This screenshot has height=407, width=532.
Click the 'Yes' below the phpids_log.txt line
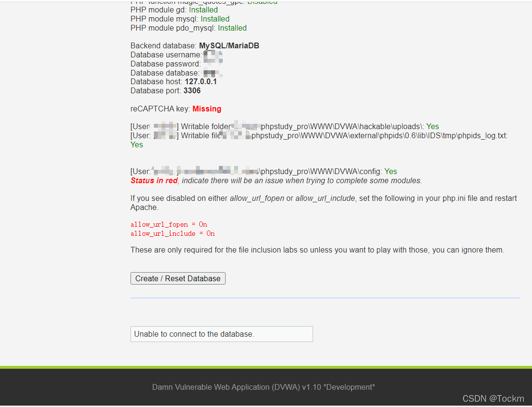pyautogui.click(x=137, y=144)
